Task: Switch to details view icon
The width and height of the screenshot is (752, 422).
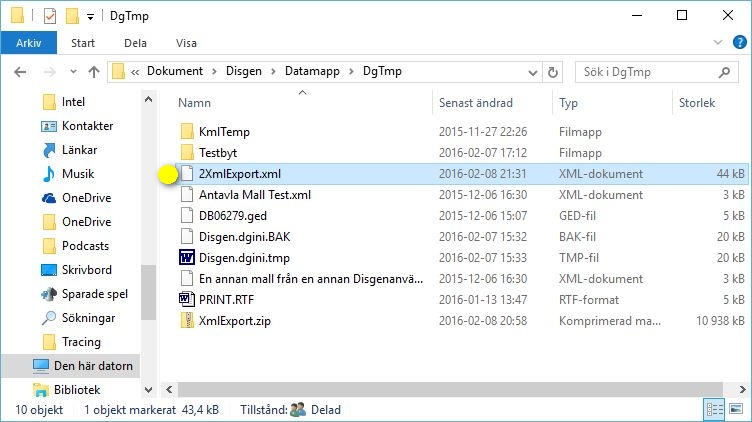Action: click(714, 409)
